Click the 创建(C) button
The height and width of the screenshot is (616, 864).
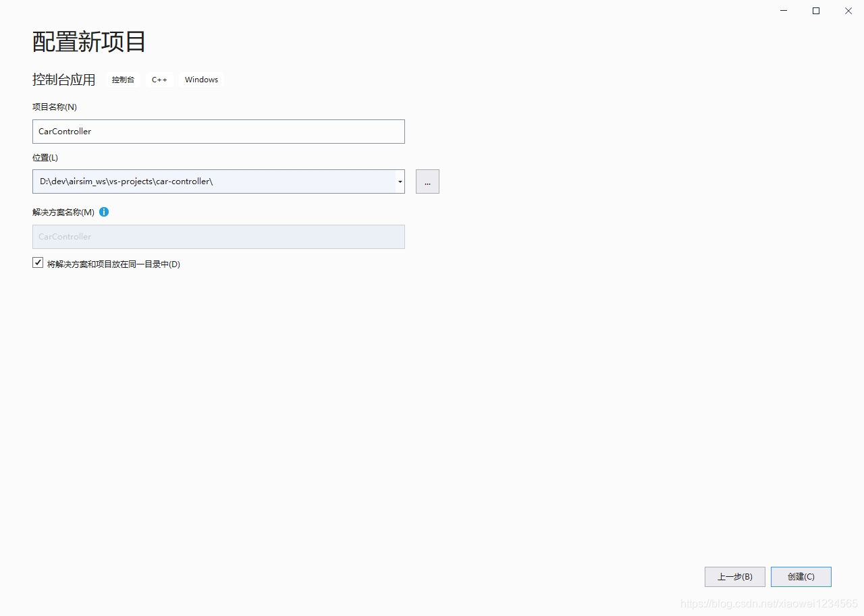click(x=801, y=577)
